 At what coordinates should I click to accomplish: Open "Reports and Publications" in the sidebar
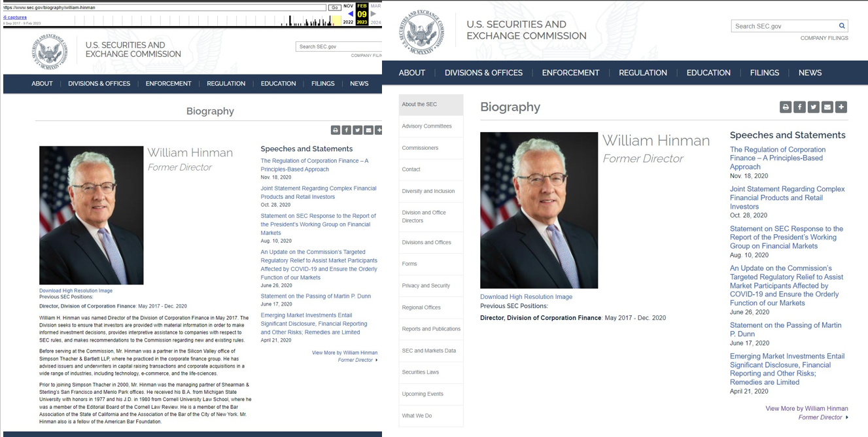point(431,329)
